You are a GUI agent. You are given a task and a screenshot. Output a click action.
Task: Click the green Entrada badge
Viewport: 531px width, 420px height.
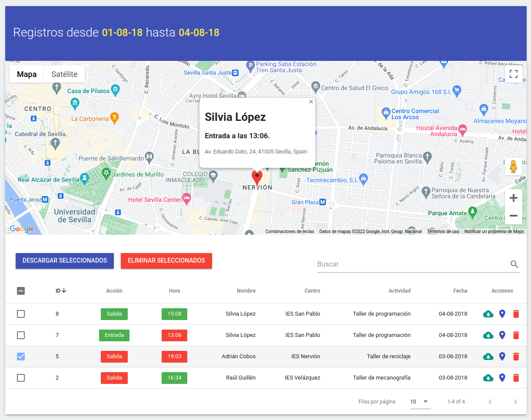coord(114,335)
